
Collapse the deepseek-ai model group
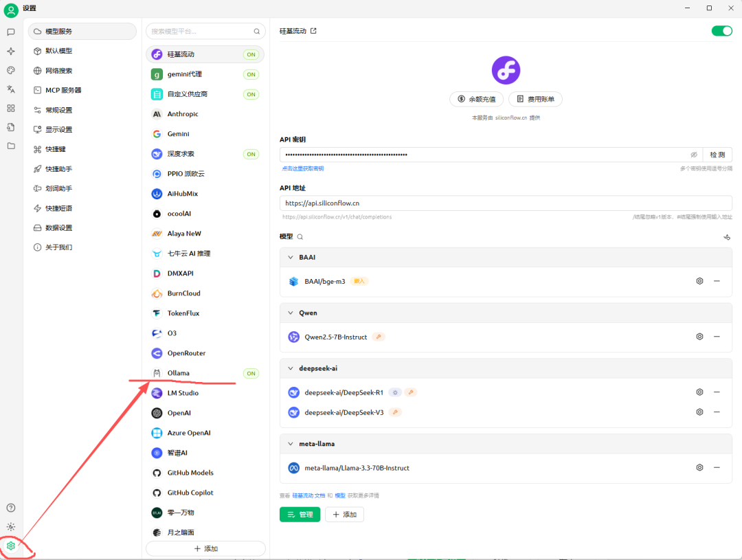pos(291,368)
